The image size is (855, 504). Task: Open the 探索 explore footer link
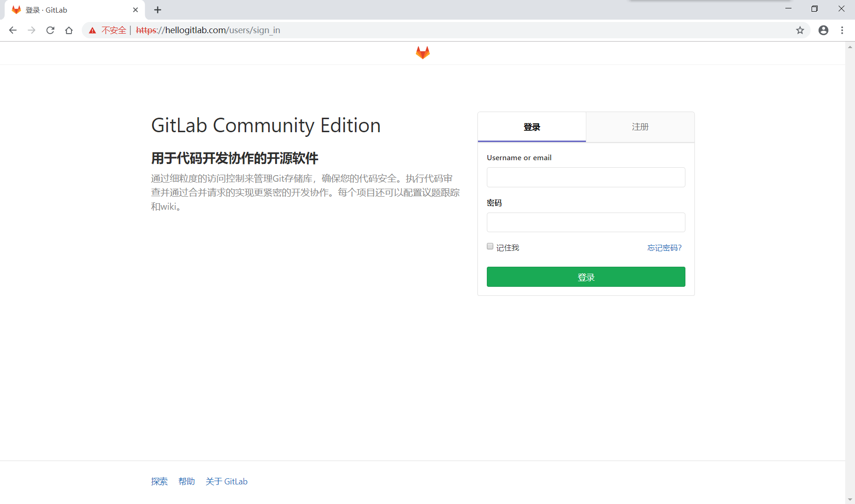[x=159, y=482]
